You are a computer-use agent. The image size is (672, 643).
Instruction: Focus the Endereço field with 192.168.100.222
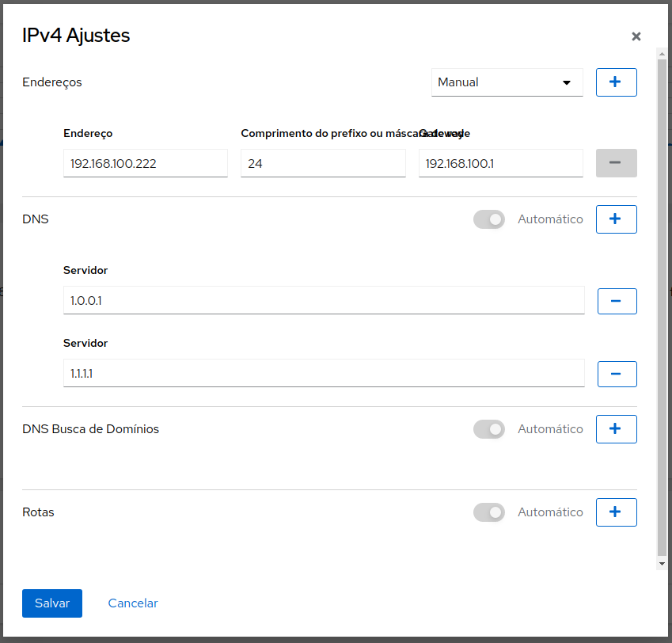pos(146,163)
